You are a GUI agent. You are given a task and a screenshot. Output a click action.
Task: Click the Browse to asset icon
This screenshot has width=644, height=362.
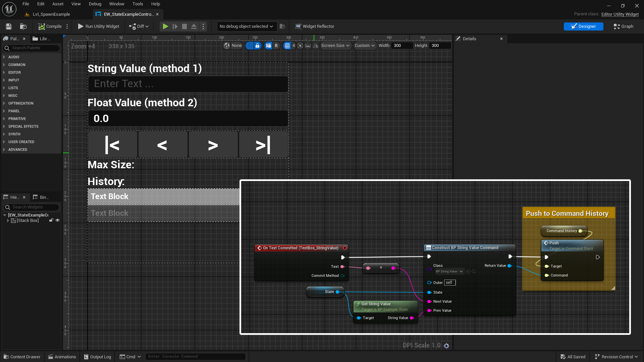23,26
